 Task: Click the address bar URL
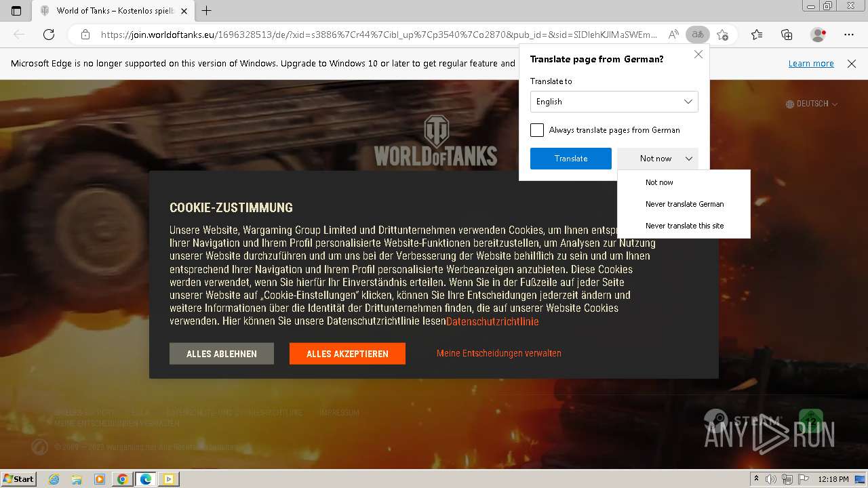[x=378, y=35]
